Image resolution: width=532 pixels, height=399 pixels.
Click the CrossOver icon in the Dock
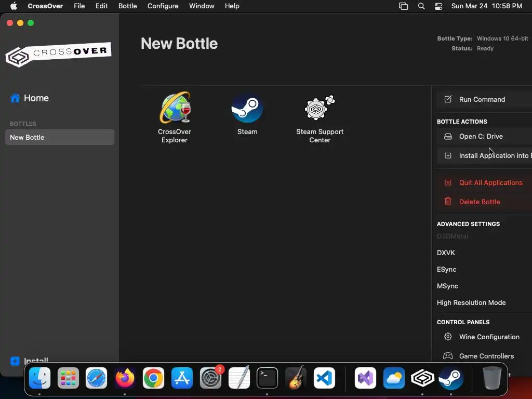point(422,378)
